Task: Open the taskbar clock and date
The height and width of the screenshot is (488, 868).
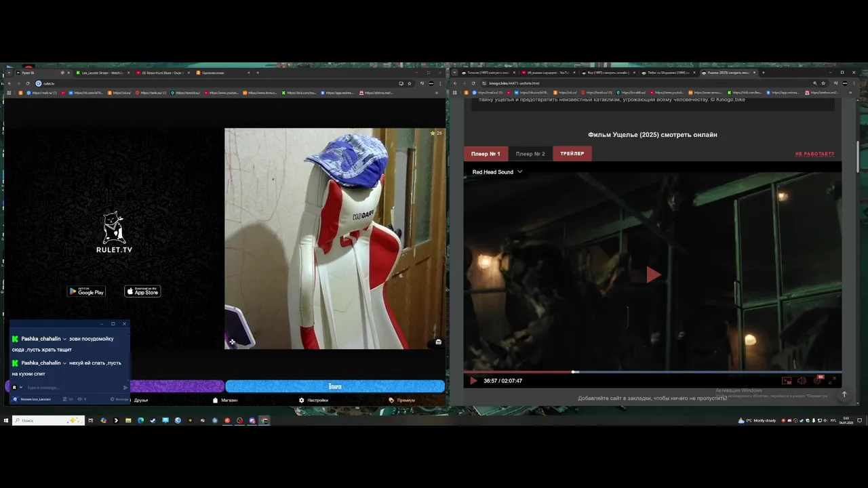Action: [846, 421]
